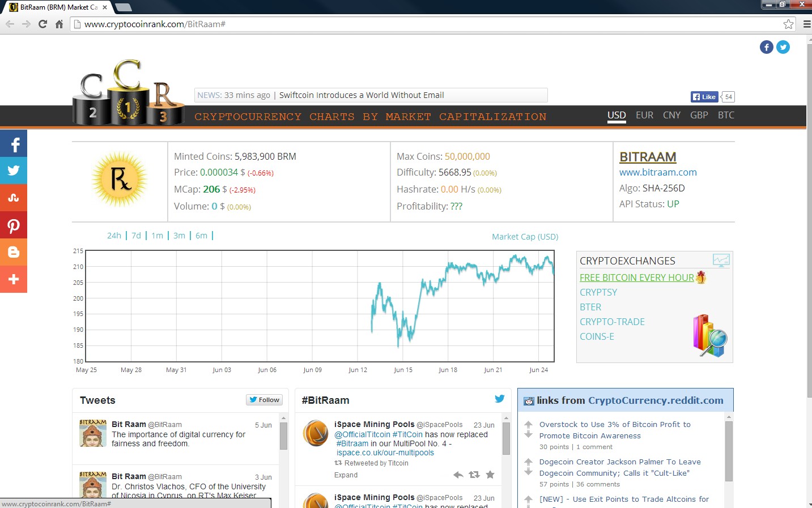Click the BitRaam browser tab
This screenshot has height=508, width=812.
59,7
